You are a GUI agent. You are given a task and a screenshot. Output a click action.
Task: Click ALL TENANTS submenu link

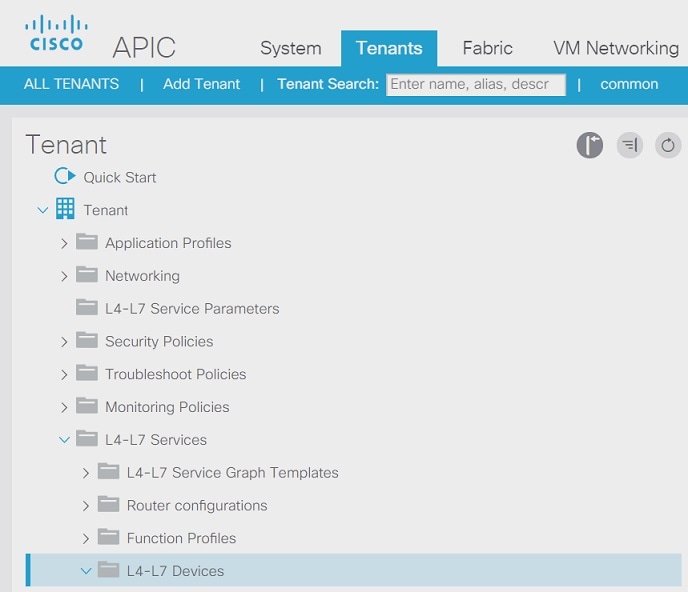pos(71,84)
